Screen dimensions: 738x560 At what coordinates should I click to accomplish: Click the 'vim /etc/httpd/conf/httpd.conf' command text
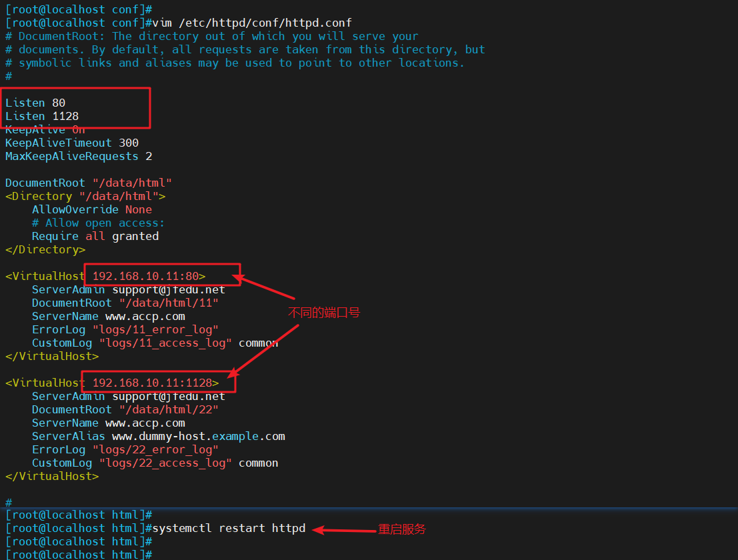[x=252, y=23]
